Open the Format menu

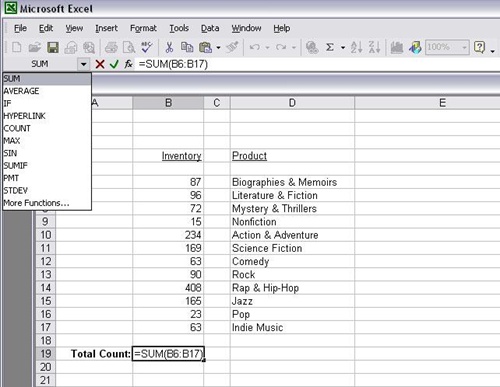(x=143, y=28)
